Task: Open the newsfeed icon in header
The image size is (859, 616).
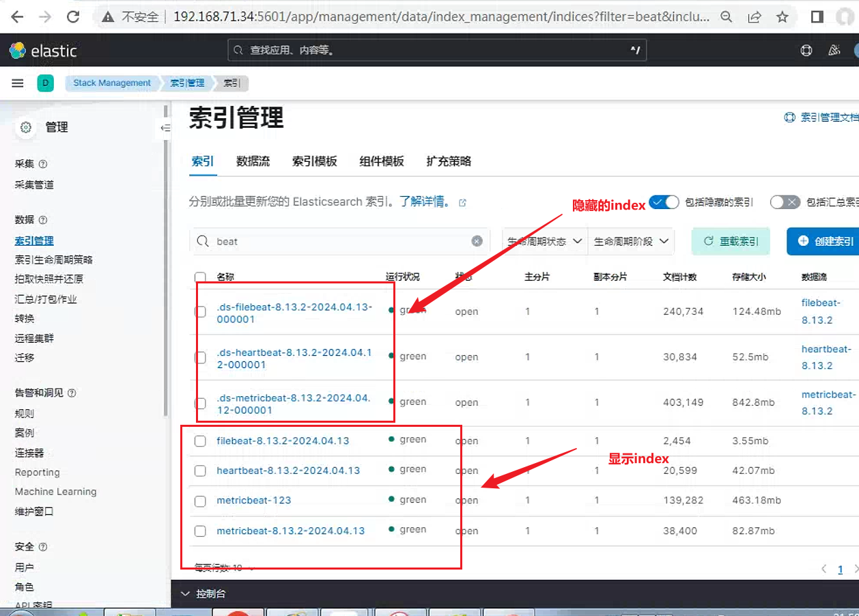Action: [834, 50]
